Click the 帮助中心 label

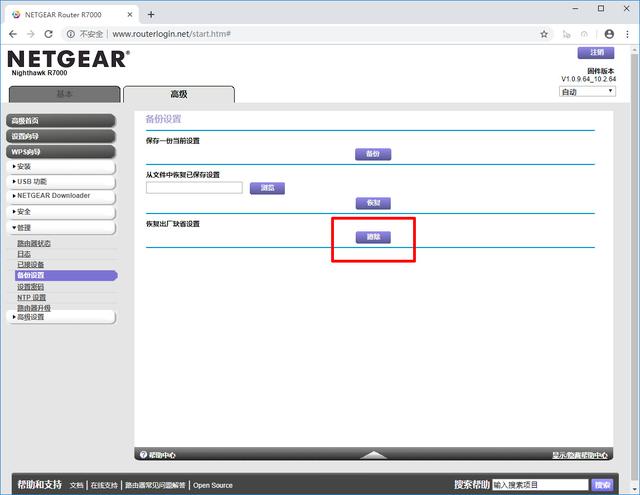(x=162, y=455)
